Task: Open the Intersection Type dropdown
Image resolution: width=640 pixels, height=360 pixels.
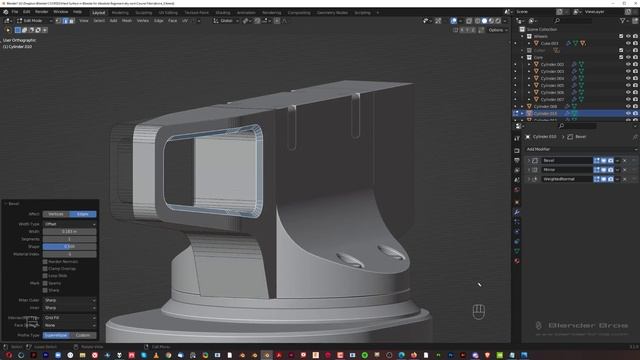Action: click(70, 318)
